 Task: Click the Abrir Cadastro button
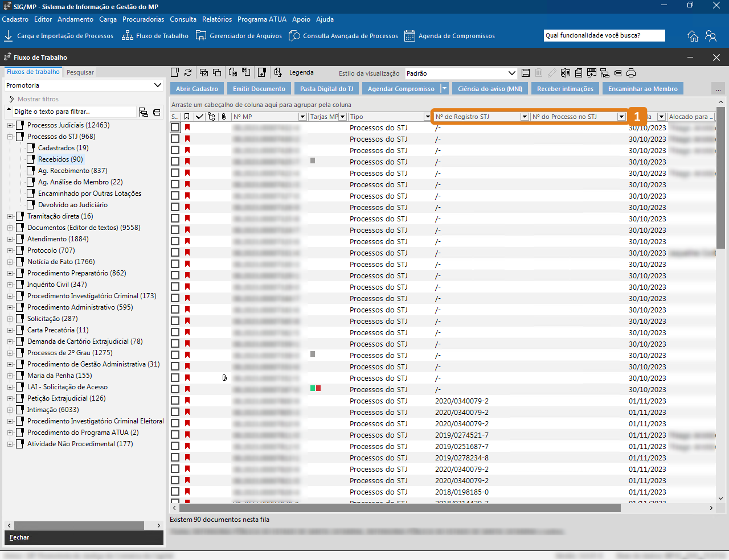(197, 89)
